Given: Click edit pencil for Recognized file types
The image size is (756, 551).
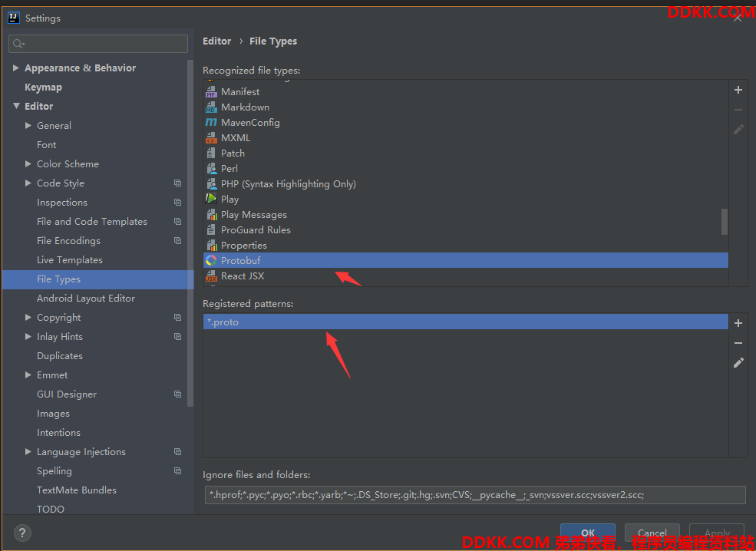Looking at the screenshot, I should (x=738, y=130).
